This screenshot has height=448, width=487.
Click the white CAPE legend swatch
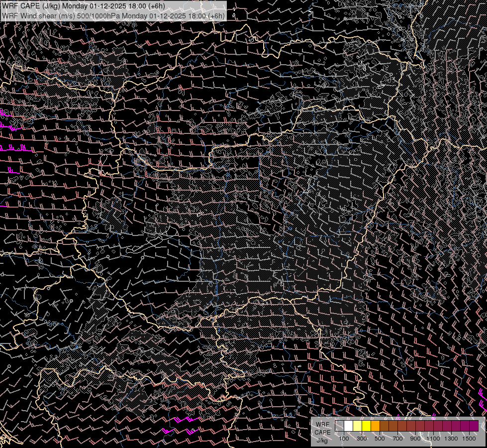point(349,426)
